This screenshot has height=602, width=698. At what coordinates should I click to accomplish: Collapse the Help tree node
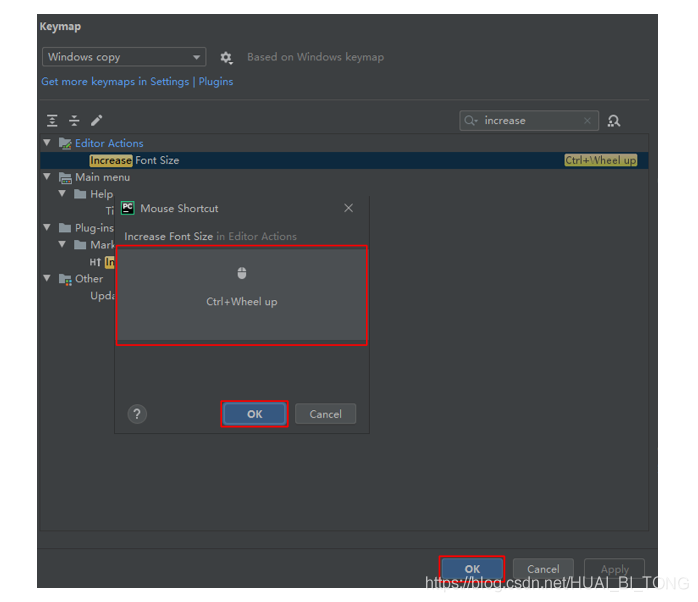click(62, 193)
